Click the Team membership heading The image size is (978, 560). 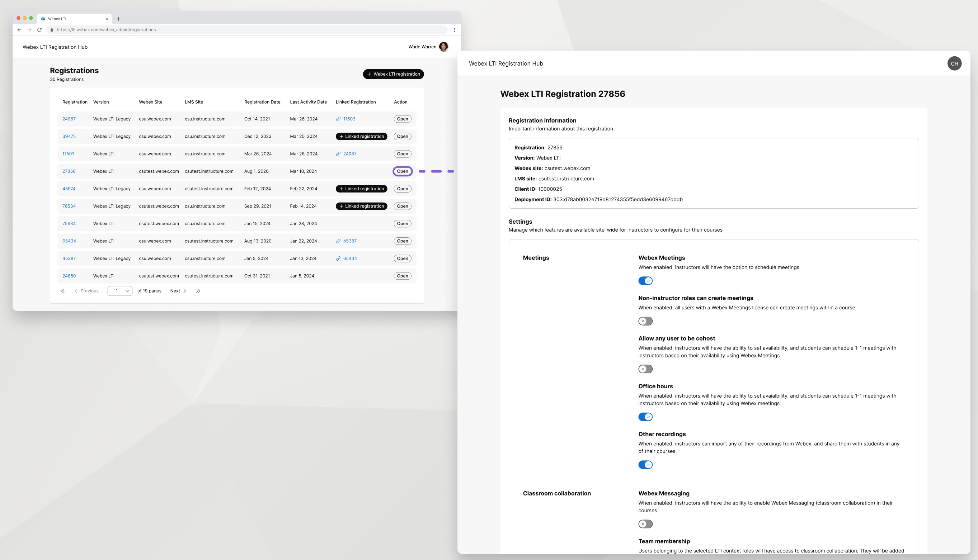[664, 541]
